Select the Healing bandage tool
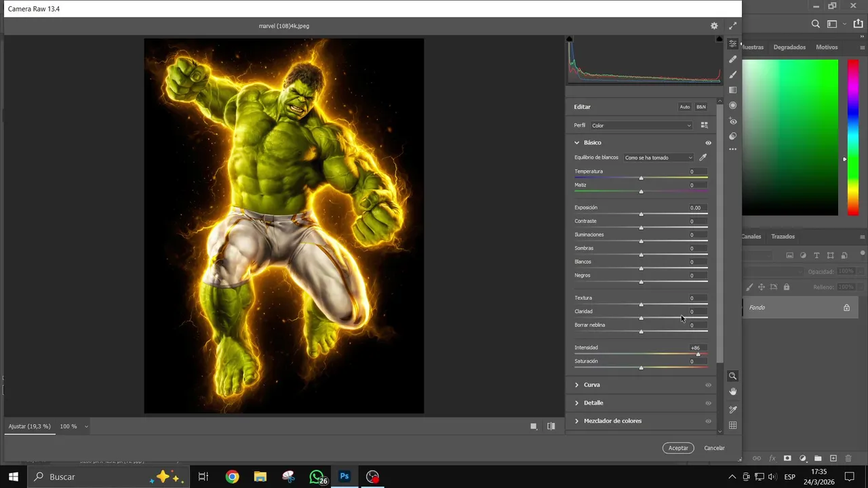Screen dimensions: 868x488 [x=732, y=59]
